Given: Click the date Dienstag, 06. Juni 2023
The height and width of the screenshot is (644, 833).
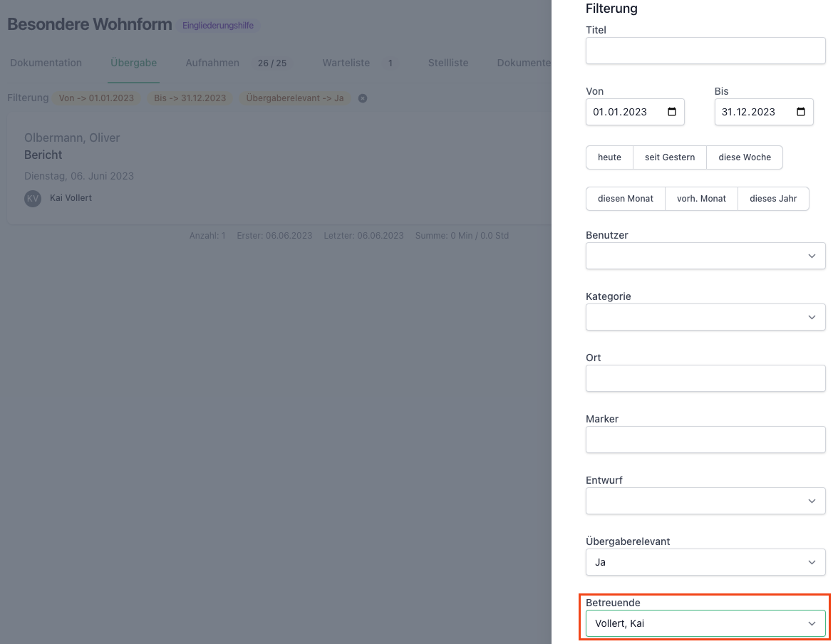Looking at the screenshot, I should [x=79, y=176].
